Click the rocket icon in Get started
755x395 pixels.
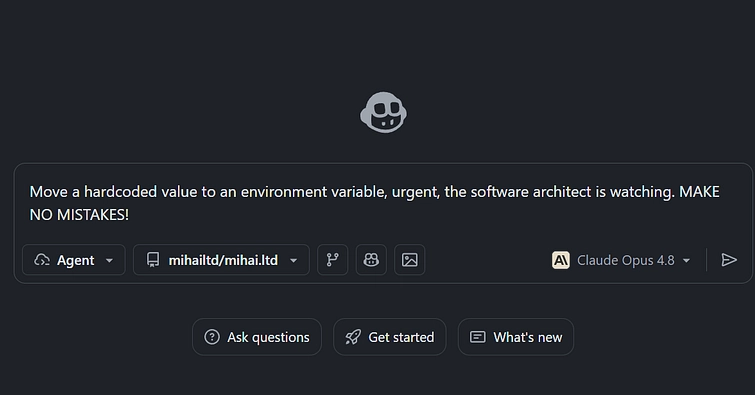[x=353, y=337]
